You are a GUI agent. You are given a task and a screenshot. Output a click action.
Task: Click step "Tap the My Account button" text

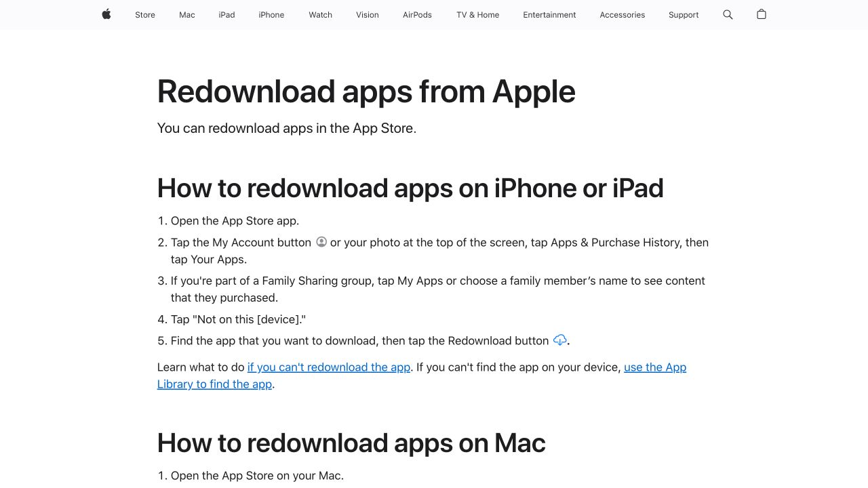click(x=241, y=243)
